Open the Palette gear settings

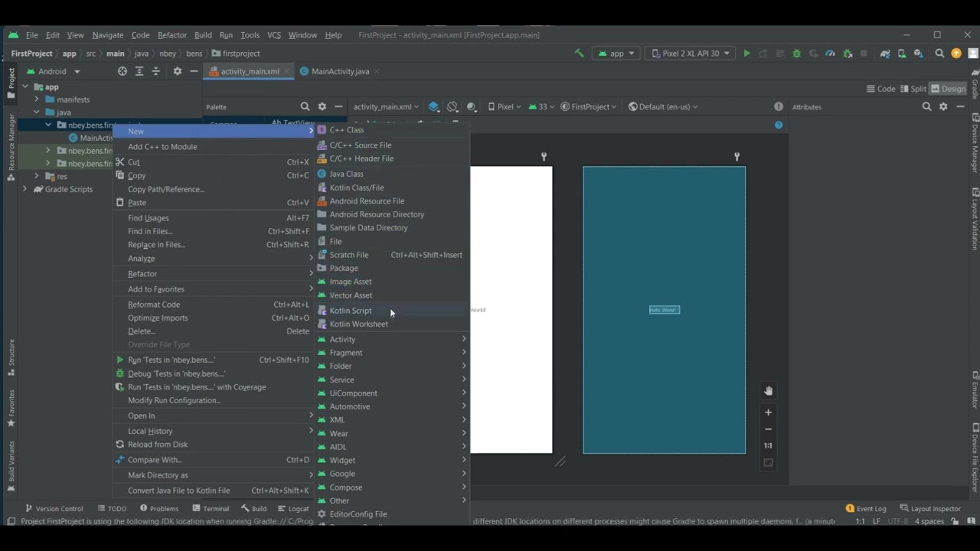tap(322, 107)
